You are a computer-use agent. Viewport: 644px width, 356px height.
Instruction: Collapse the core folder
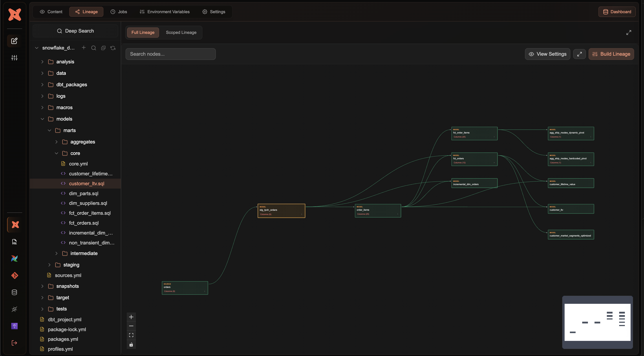click(x=57, y=153)
